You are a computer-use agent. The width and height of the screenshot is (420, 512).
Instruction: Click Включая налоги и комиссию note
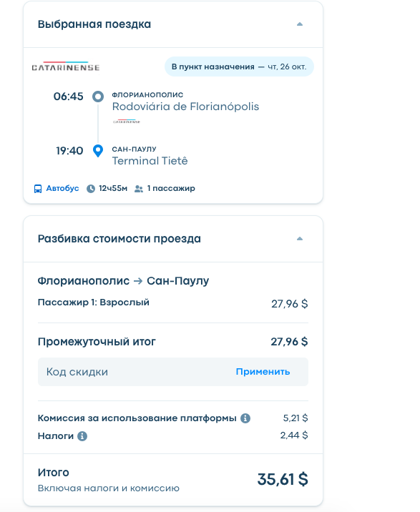109,488
